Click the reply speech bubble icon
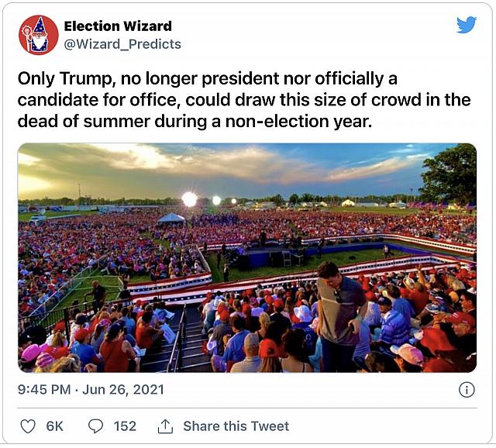The width and height of the screenshot is (496, 448). click(96, 426)
